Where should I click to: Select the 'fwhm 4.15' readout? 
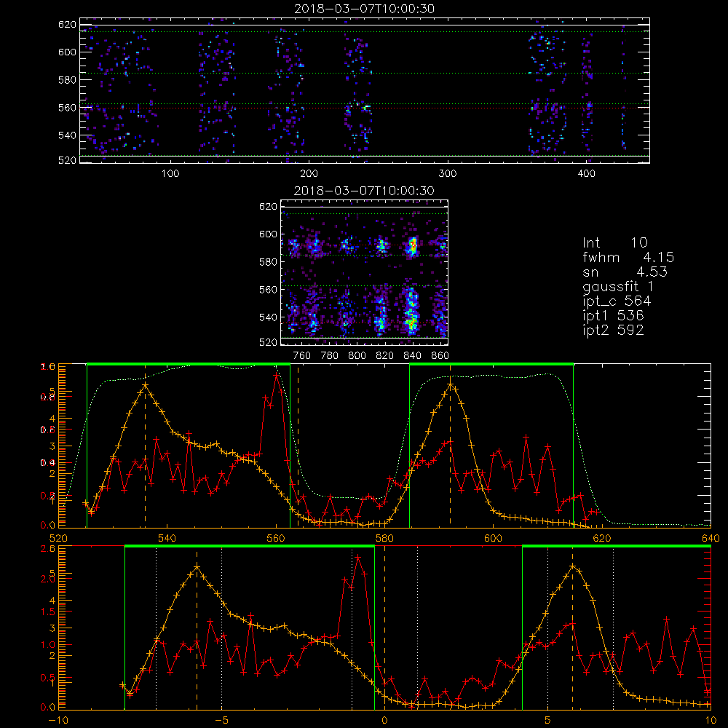(x=628, y=257)
